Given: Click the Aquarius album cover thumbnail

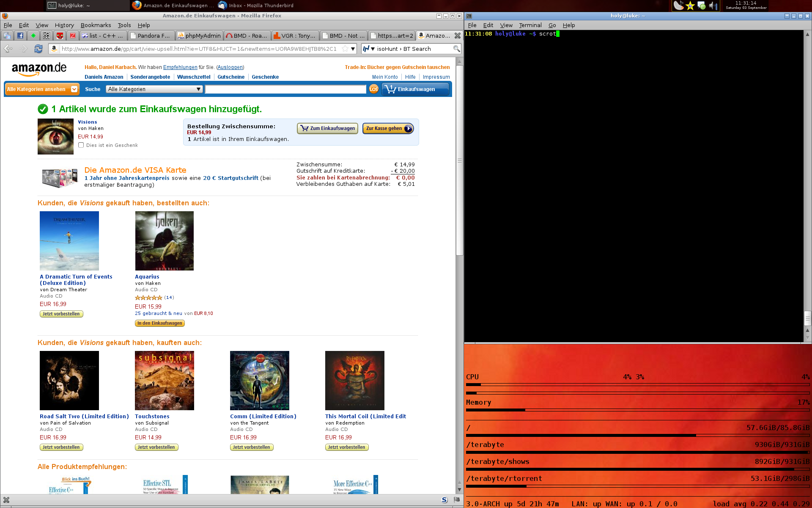Looking at the screenshot, I should pos(165,241).
